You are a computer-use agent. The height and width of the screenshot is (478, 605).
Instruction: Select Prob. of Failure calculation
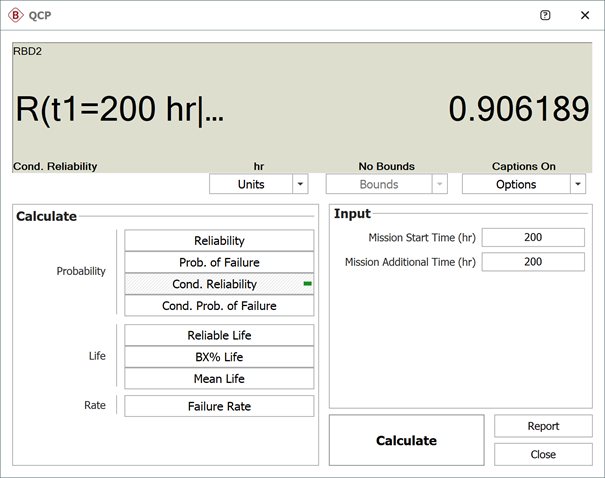[x=219, y=262]
